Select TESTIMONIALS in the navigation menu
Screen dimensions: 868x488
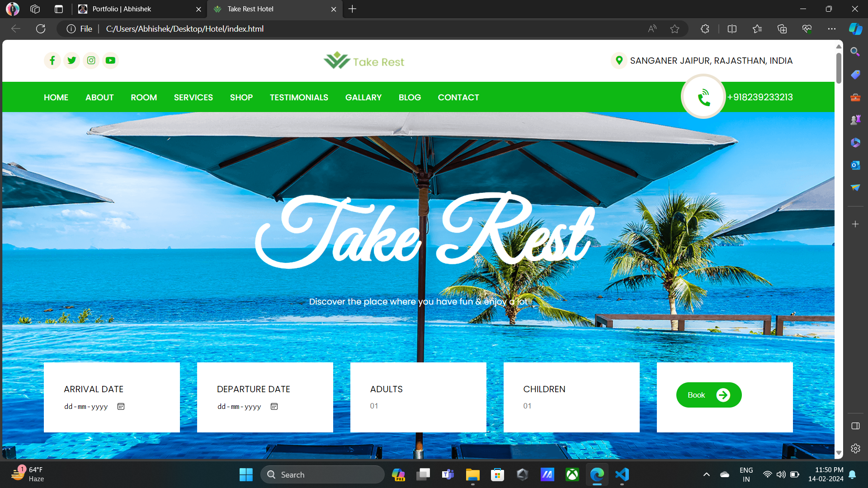click(x=299, y=97)
